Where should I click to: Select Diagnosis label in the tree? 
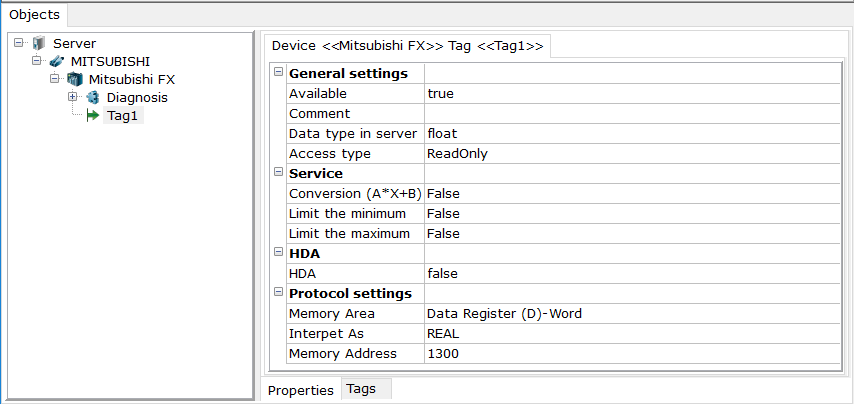(137, 98)
